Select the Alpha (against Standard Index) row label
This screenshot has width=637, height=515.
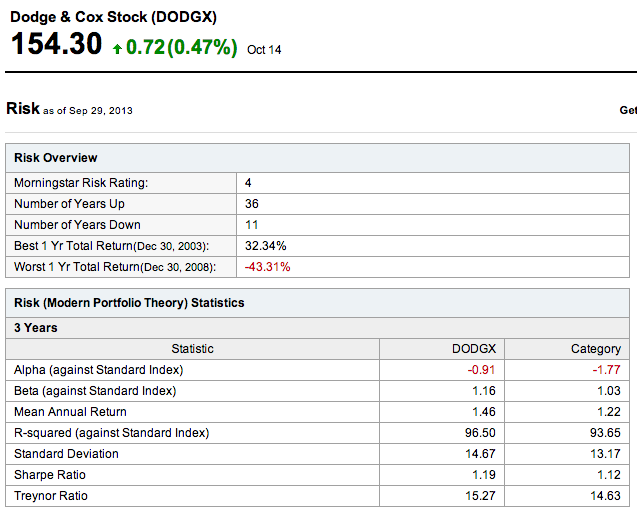pyautogui.click(x=99, y=370)
